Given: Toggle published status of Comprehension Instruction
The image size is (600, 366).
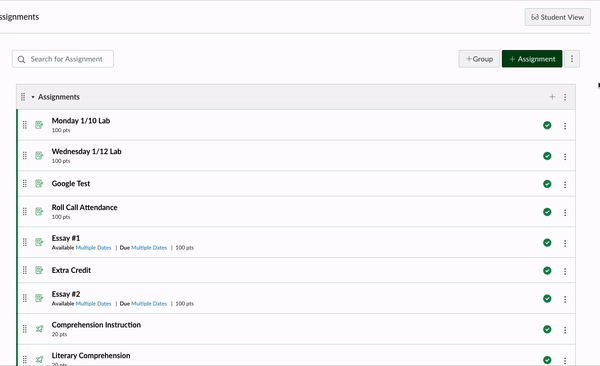Looking at the screenshot, I should [x=547, y=329].
